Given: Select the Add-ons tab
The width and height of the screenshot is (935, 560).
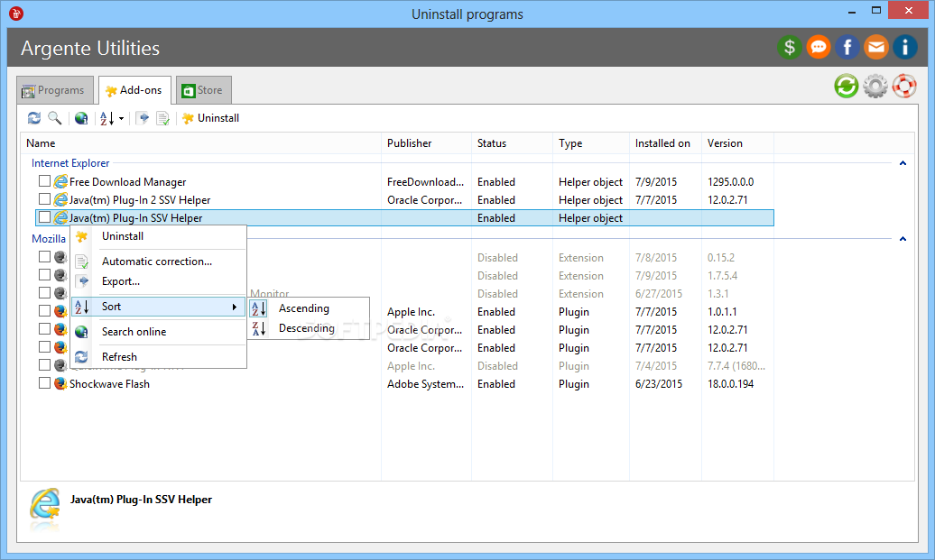Looking at the screenshot, I should 134,90.
